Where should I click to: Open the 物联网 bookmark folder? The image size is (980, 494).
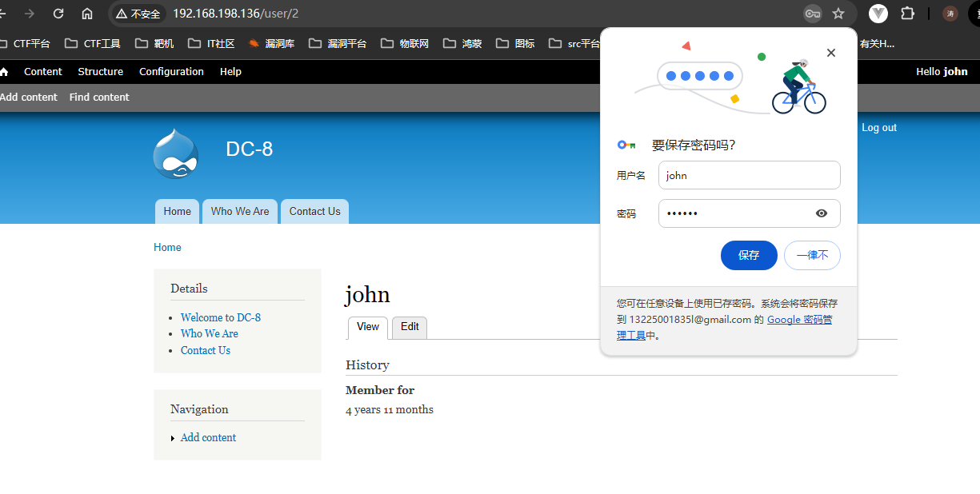(405, 44)
